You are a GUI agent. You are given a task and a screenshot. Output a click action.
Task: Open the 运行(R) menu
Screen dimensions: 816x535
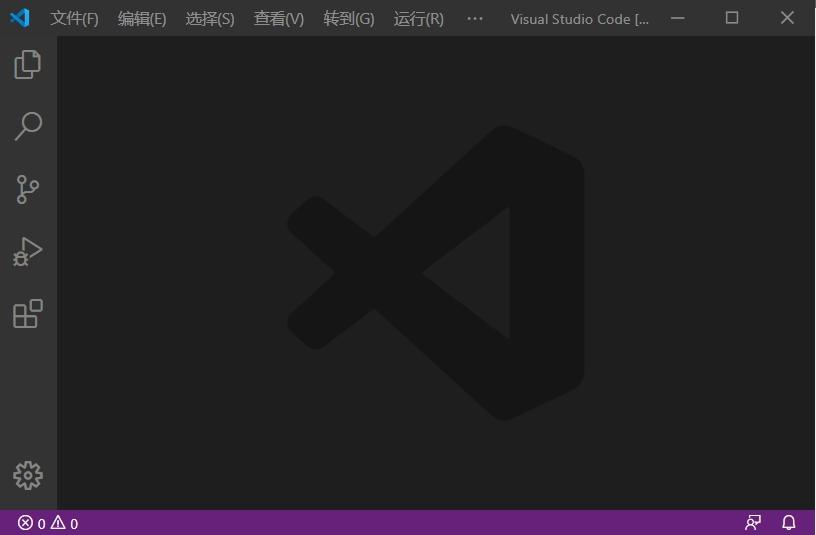pyautogui.click(x=419, y=19)
